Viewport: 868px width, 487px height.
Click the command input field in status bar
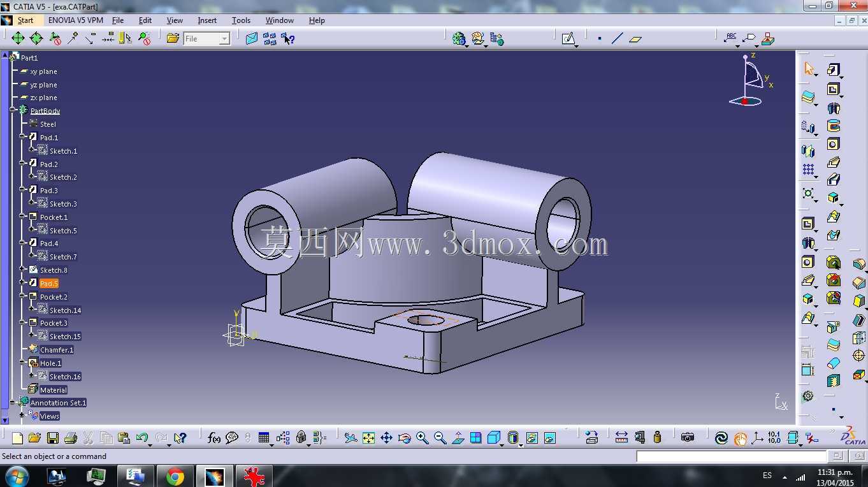[x=731, y=456]
